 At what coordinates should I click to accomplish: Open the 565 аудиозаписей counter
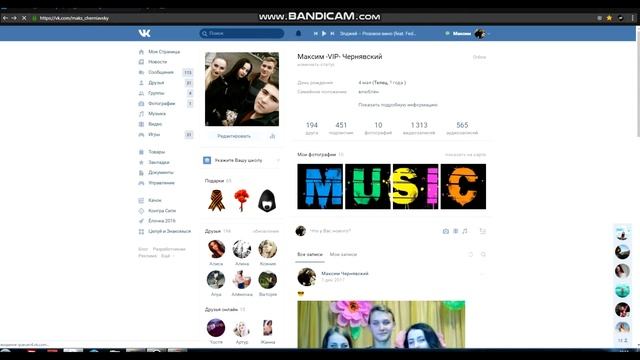click(462, 128)
